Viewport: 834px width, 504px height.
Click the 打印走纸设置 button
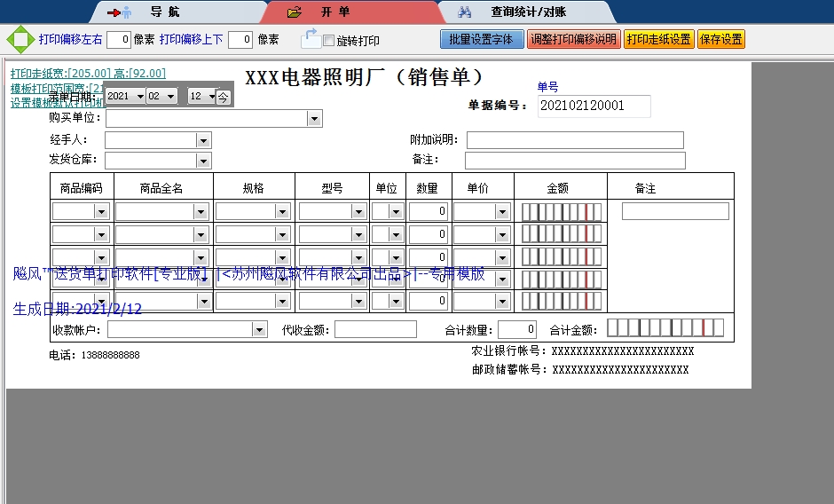tap(658, 40)
